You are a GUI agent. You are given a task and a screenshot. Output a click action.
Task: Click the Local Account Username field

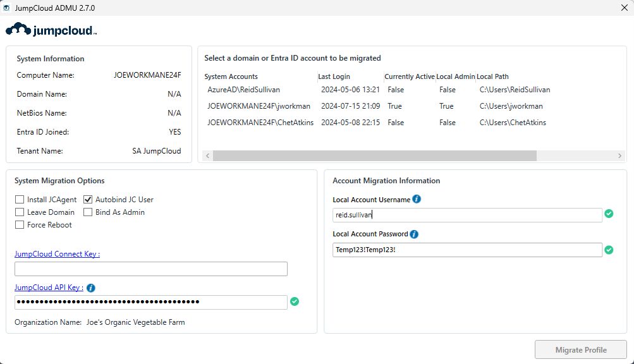467,215
